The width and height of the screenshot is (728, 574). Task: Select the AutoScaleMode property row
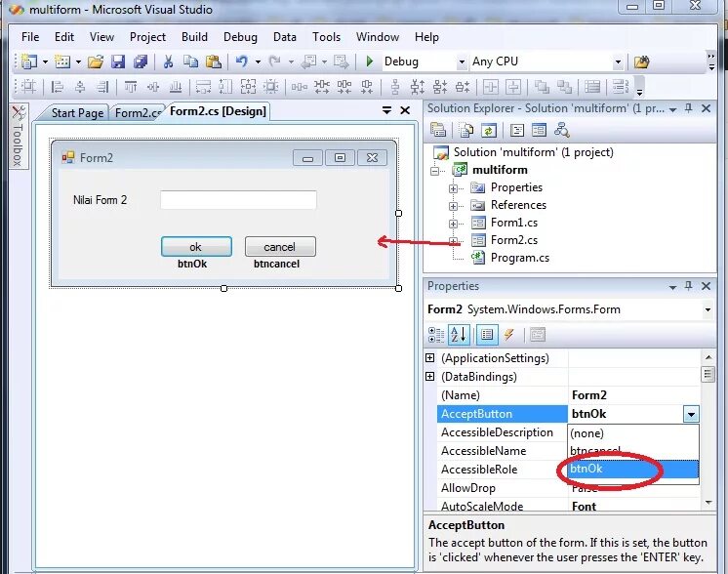(569, 506)
